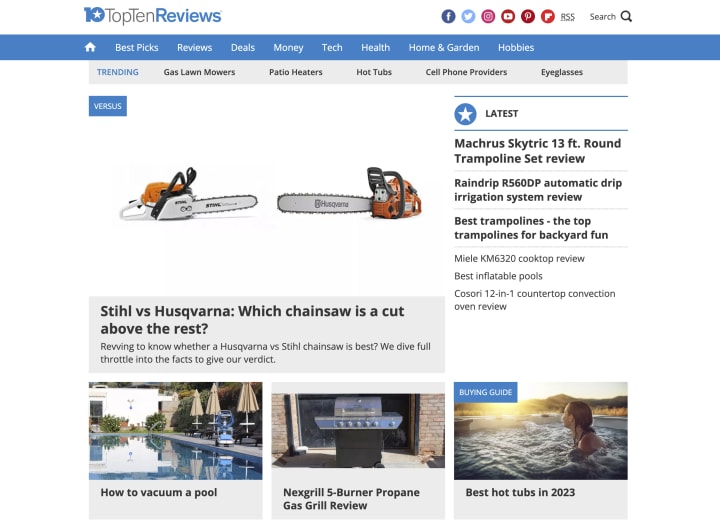Select trending topic Patio Heaters
The image size is (720, 526).
point(296,72)
